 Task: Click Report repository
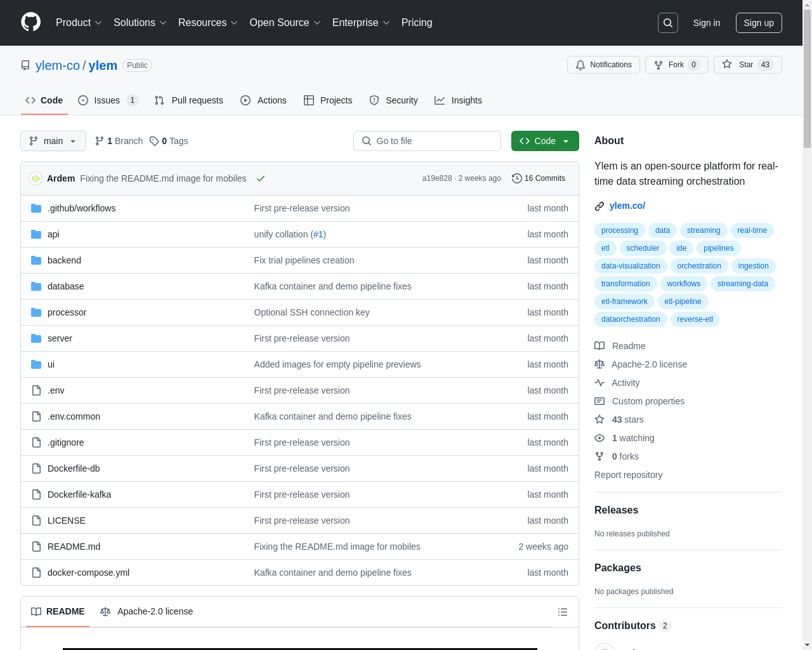coord(628,475)
